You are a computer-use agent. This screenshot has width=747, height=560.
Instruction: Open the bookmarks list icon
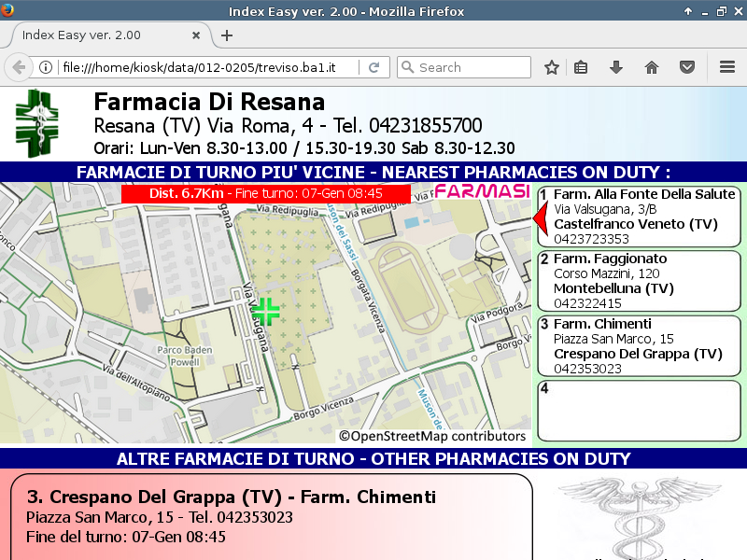(581, 67)
